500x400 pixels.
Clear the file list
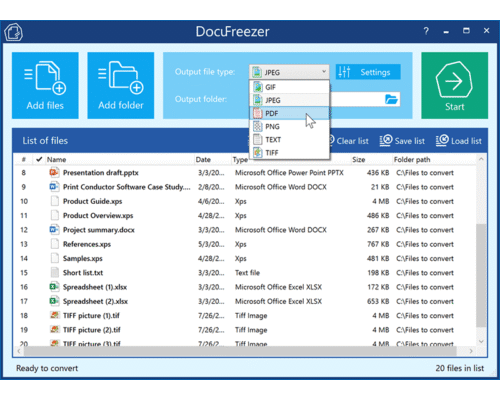[349, 141]
